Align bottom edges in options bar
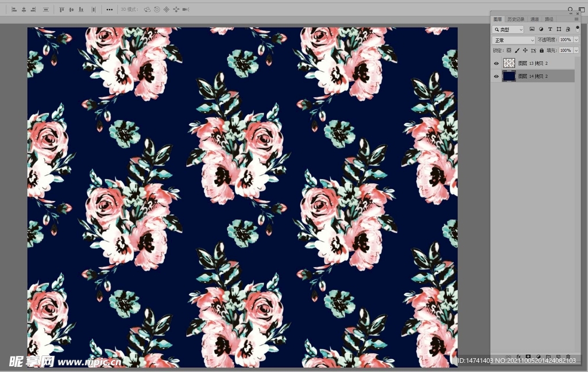588x372 pixels. [81, 9]
